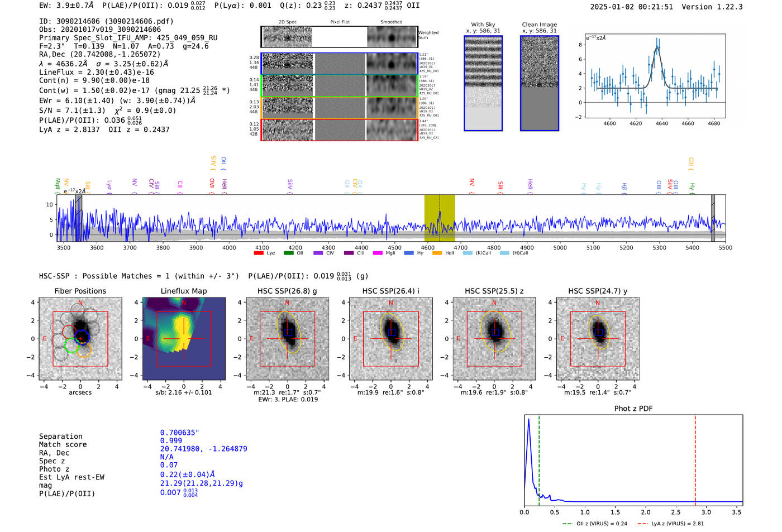Image resolution: width=782 pixels, height=532 pixels.
Task: Click the ID: 3090214606 (3090214606.pdf) text
Action: [106, 21]
